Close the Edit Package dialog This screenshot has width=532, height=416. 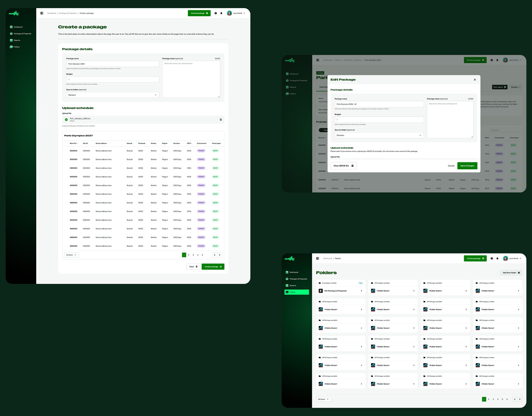[x=475, y=80]
